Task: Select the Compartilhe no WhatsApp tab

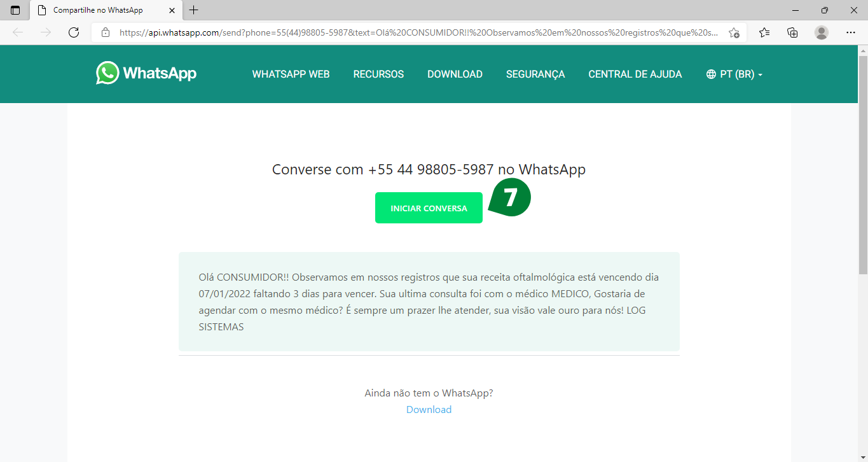Action: (106, 10)
